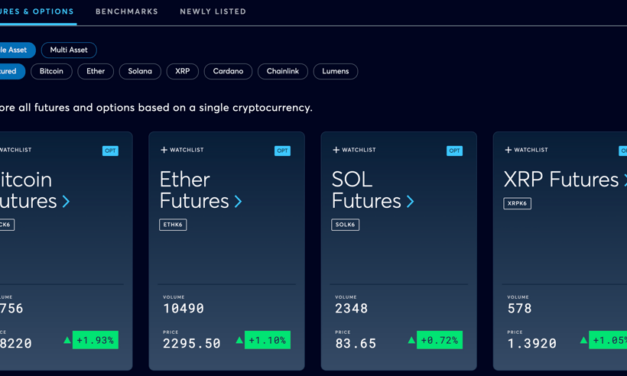Click the OPT badge on Ether Futures card
Viewport: 627px width, 376px height.
coord(282,151)
